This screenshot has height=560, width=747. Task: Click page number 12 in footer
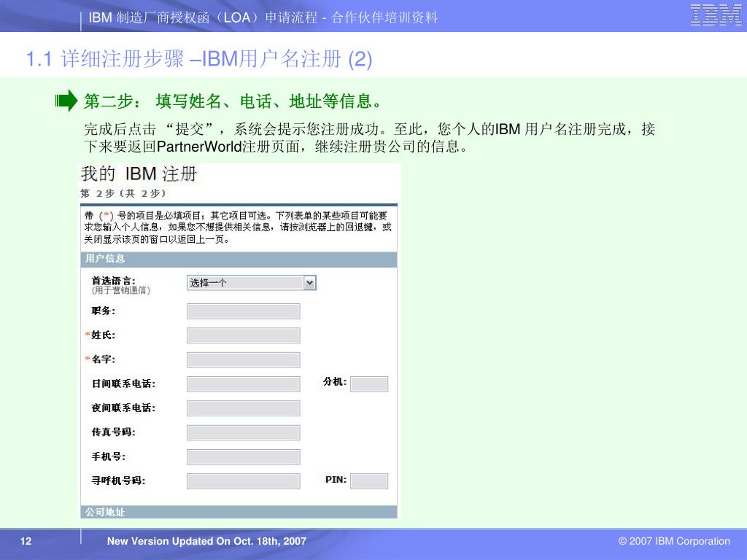coord(26,541)
